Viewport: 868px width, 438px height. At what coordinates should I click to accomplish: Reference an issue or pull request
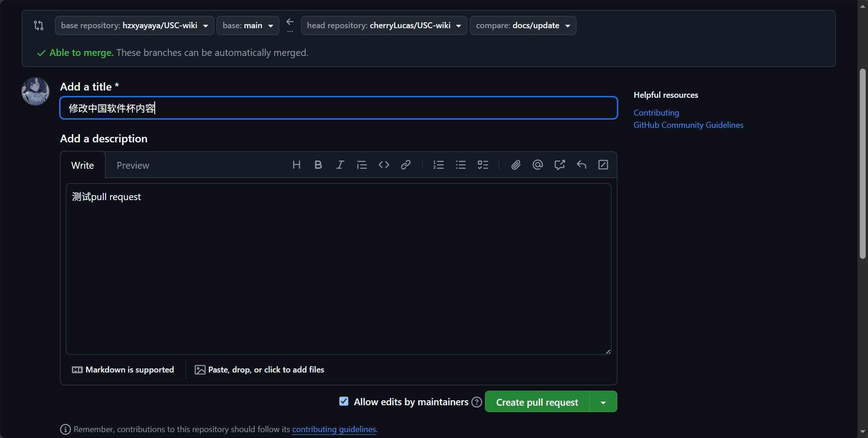560,165
